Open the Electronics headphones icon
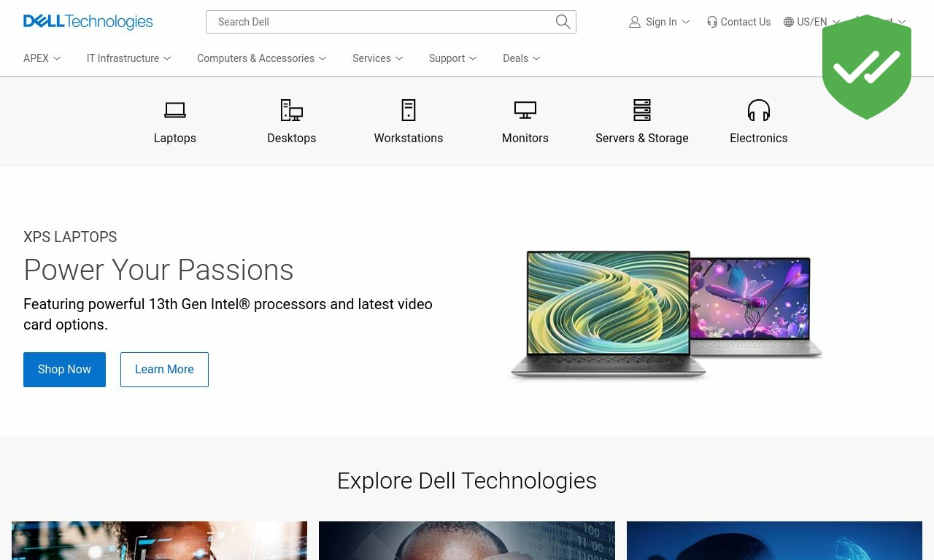934x560 pixels. pyautogui.click(x=759, y=110)
